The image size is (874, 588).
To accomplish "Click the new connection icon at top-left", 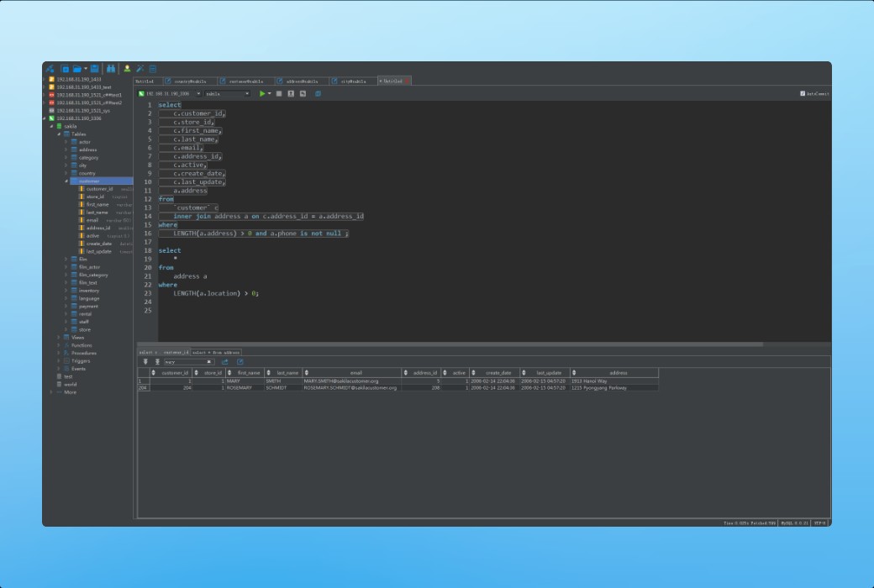I will (x=50, y=69).
